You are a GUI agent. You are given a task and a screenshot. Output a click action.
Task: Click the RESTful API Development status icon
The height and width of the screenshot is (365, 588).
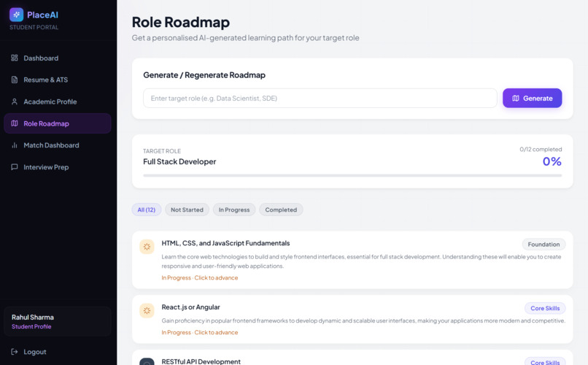click(147, 361)
